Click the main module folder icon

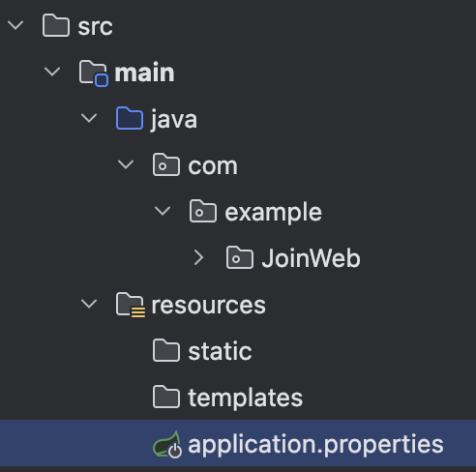point(93,74)
